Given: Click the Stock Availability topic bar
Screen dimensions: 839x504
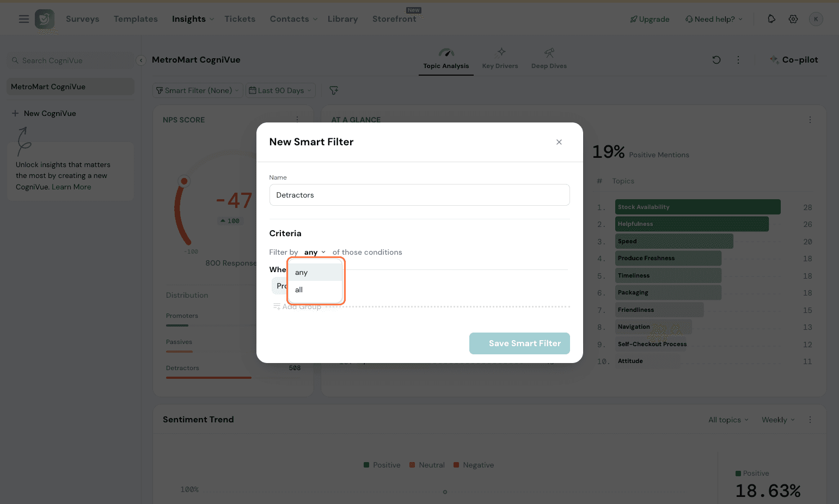Looking at the screenshot, I should (x=697, y=207).
